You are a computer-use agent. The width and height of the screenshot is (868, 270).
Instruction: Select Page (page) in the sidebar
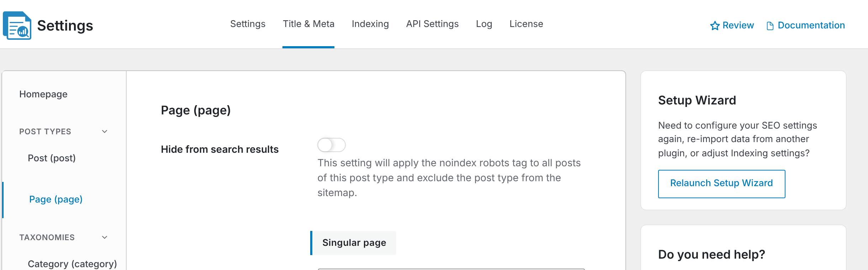(x=56, y=199)
